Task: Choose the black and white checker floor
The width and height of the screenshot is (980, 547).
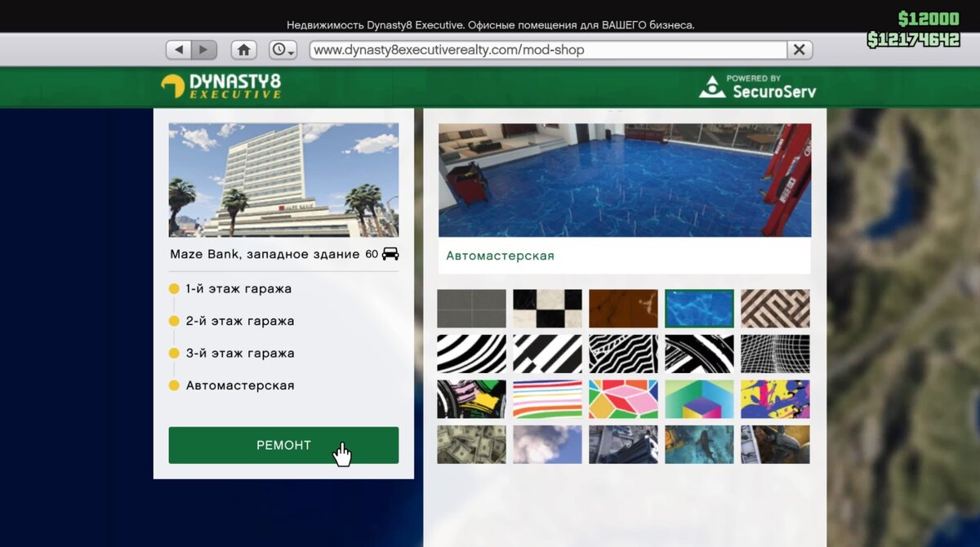Action: [547, 309]
